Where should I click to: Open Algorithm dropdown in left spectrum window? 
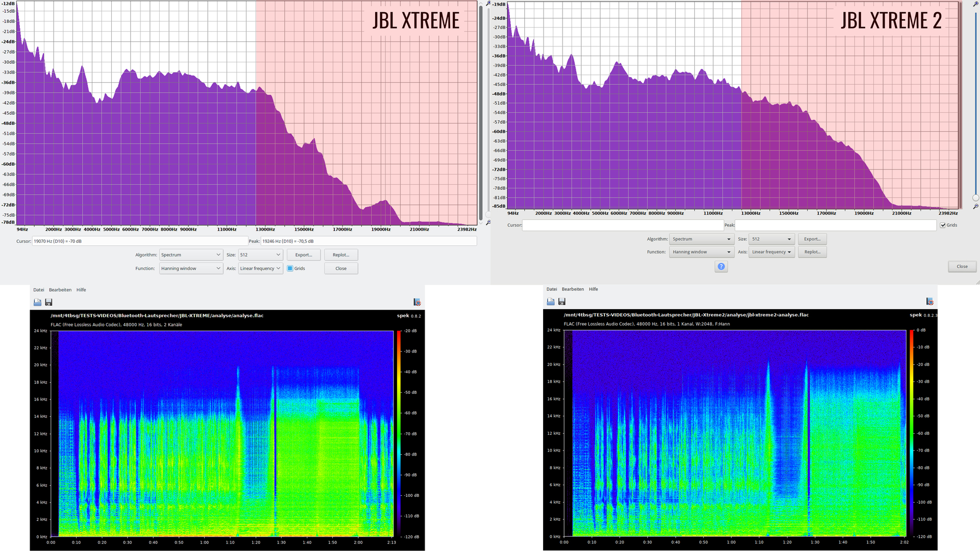[x=191, y=255]
